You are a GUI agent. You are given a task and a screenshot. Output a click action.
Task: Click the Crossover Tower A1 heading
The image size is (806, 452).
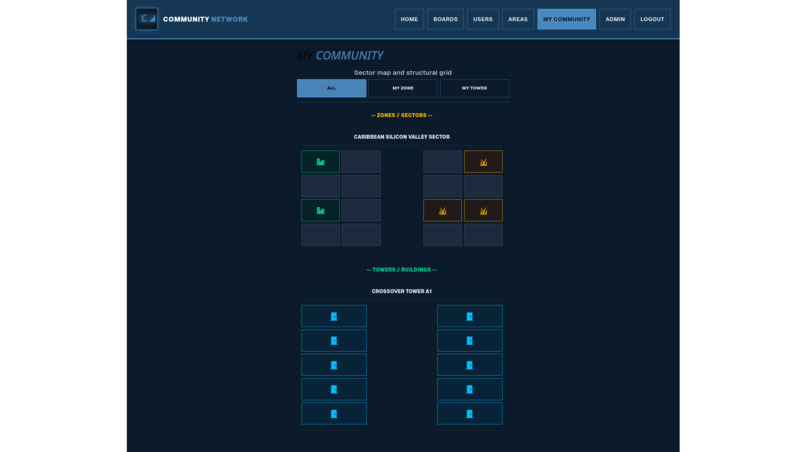(402, 291)
